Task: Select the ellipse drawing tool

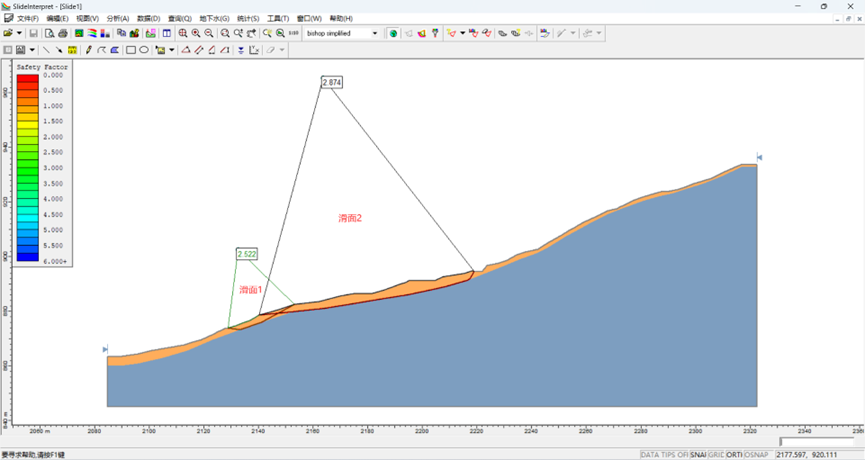Action: point(144,50)
